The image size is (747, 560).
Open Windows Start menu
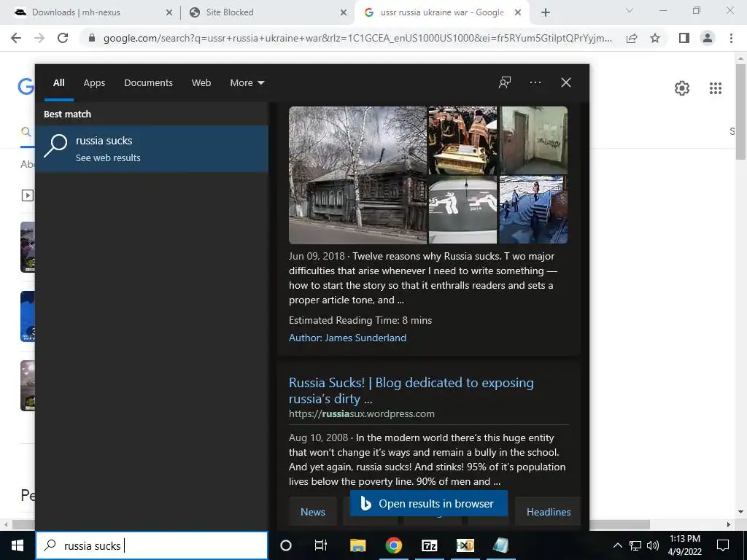[x=18, y=545]
